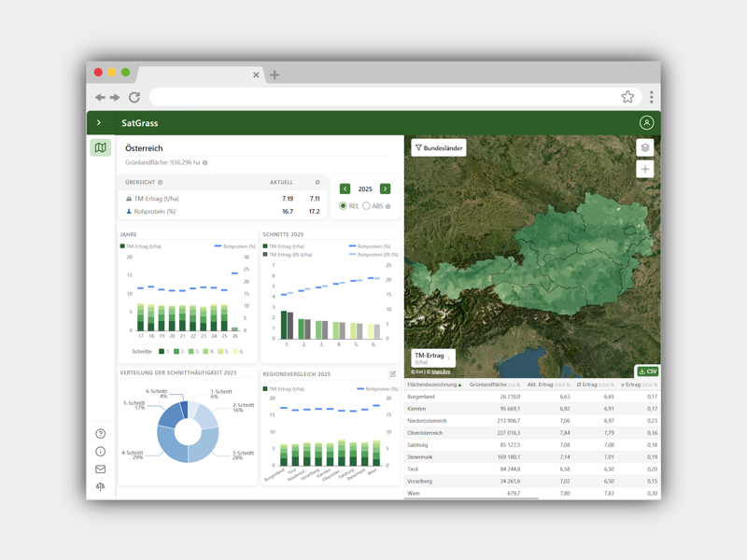Open the help question mark sidebar icon
Image resolution: width=747 pixels, height=560 pixels.
(100, 433)
